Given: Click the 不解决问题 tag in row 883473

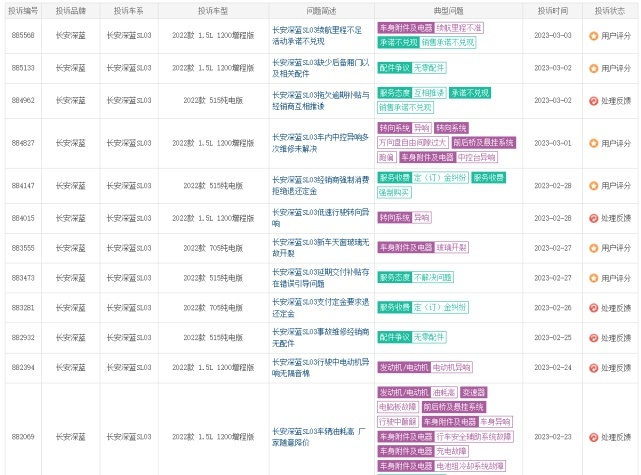Looking at the screenshot, I should click(x=433, y=277).
